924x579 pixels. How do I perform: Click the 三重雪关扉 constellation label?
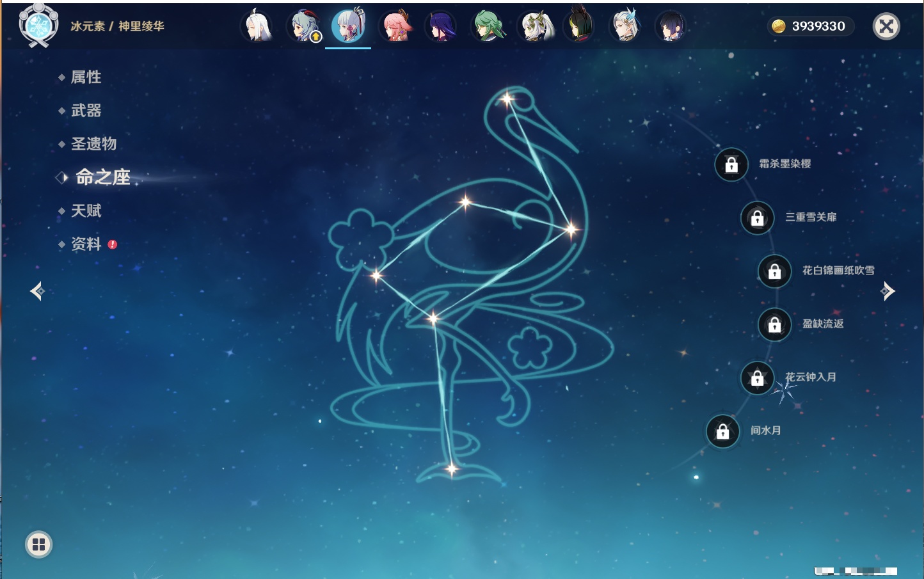pyautogui.click(x=811, y=217)
